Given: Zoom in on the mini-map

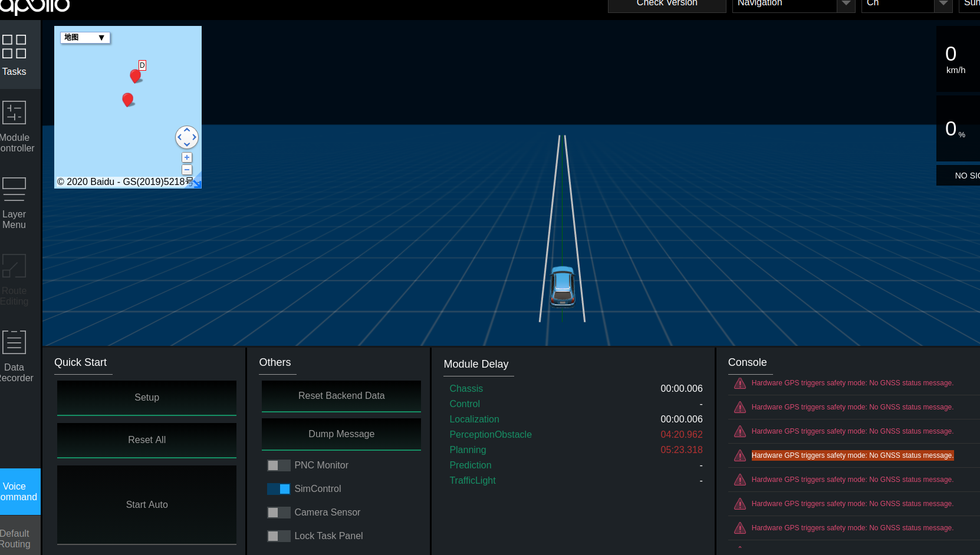Looking at the screenshot, I should (186, 157).
